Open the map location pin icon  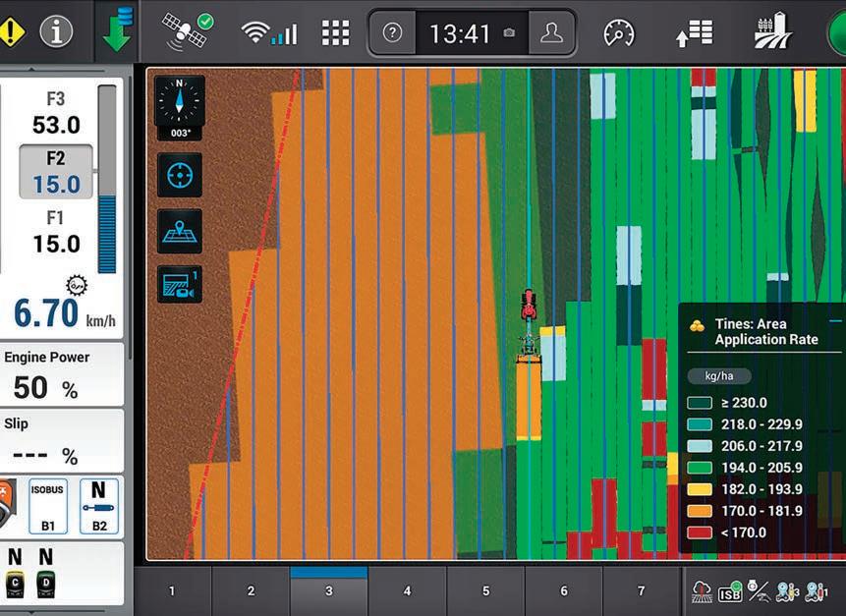click(x=180, y=232)
